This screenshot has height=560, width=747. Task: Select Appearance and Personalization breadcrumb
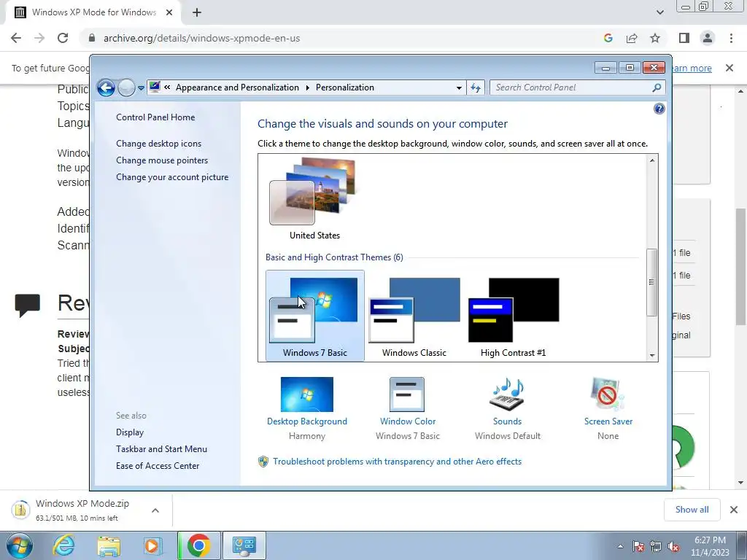[x=237, y=87]
